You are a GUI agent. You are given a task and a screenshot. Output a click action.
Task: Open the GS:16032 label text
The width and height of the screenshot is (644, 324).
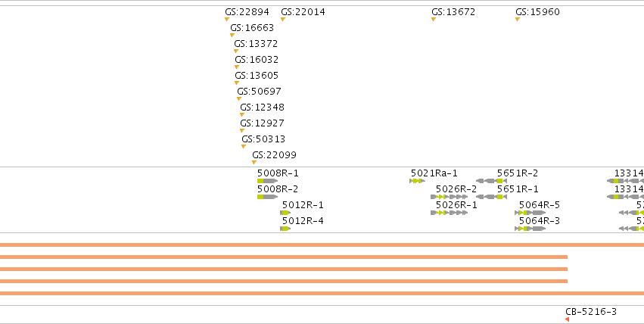pos(257,60)
